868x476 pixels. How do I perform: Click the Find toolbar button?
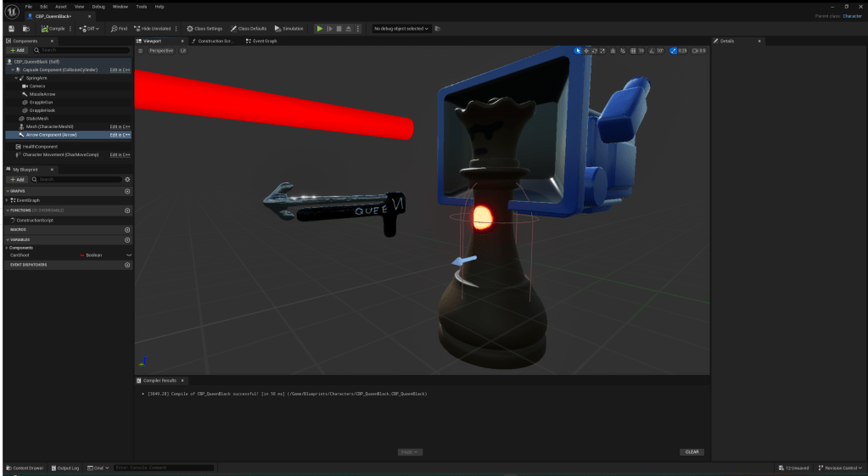click(119, 29)
